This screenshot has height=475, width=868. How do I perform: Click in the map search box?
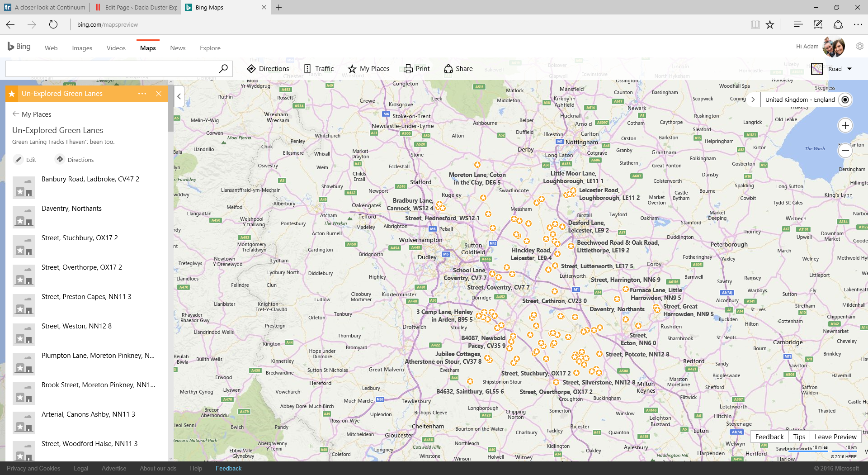point(110,69)
